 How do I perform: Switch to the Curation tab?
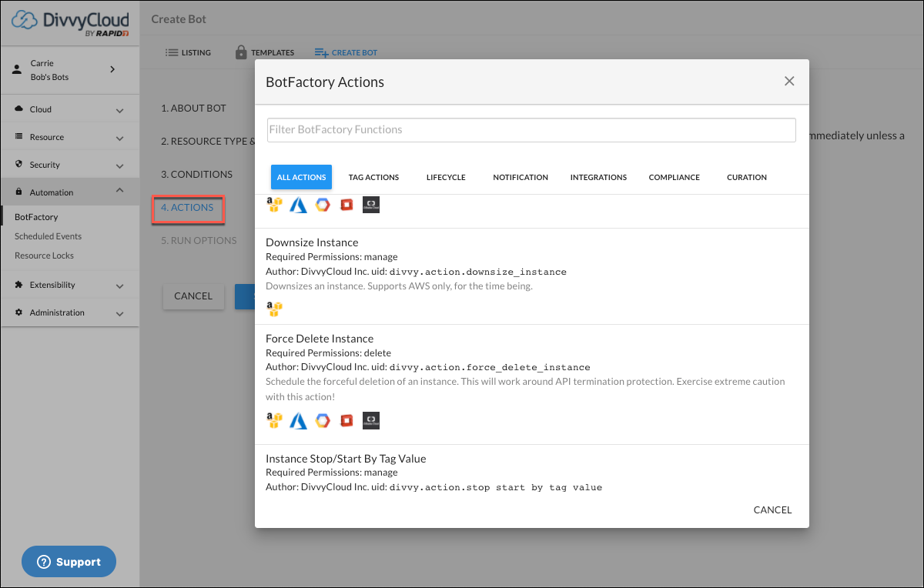(747, 177)
